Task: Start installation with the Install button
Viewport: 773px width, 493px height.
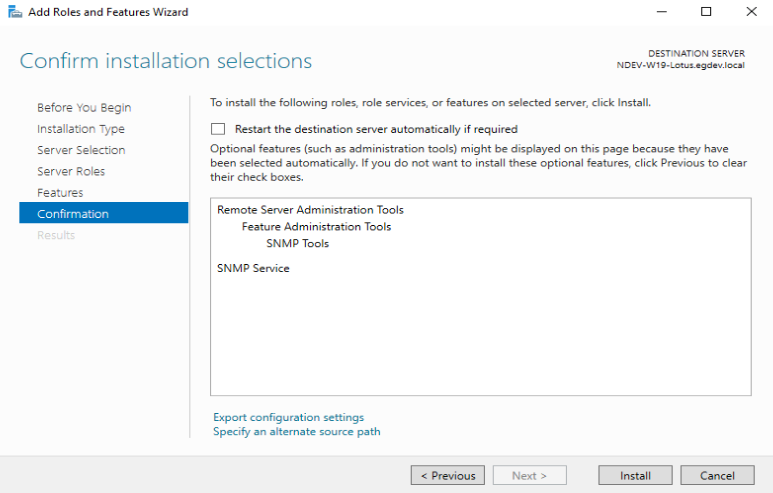Action: [635, 476]
